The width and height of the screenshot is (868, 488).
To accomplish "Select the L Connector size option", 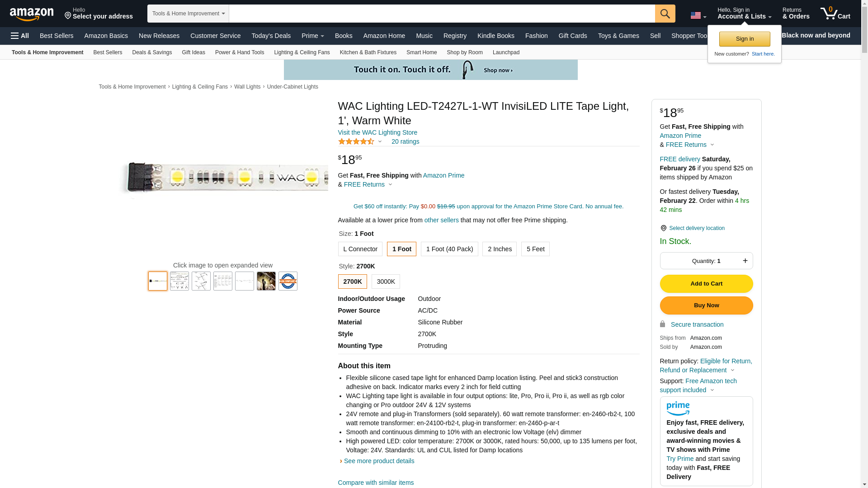I will (360, 249).
